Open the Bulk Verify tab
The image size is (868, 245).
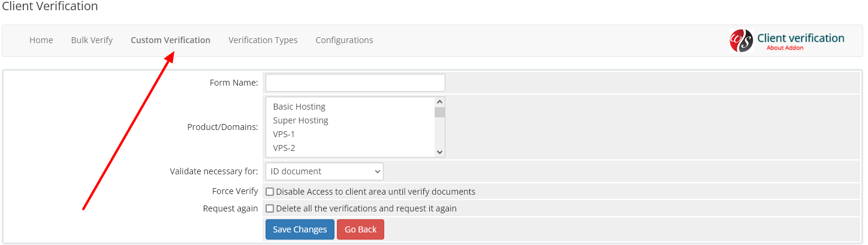(92, 40)
